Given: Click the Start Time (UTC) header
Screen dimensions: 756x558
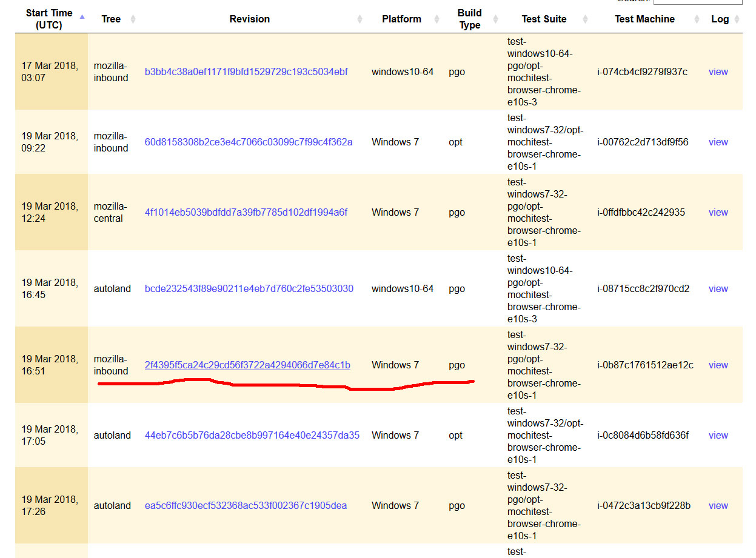Looking at the screenshot, I should coord(49,19).
